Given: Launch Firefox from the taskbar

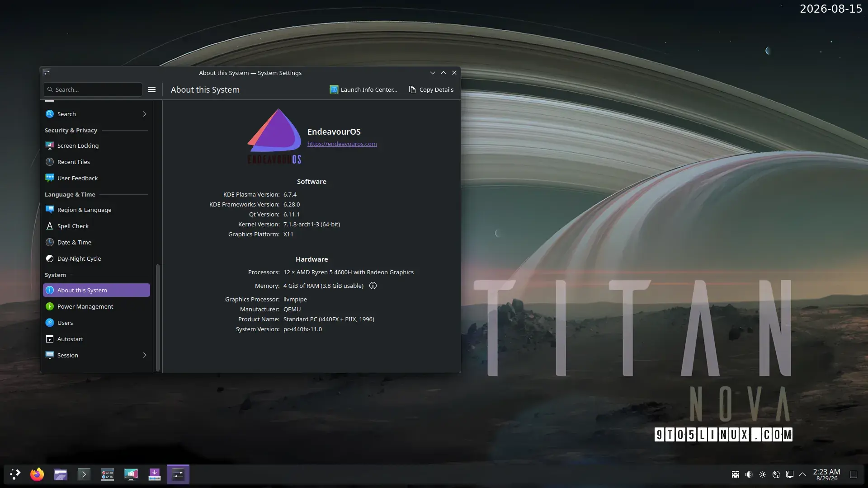Looking at the screenshot, I should point(37,474).
